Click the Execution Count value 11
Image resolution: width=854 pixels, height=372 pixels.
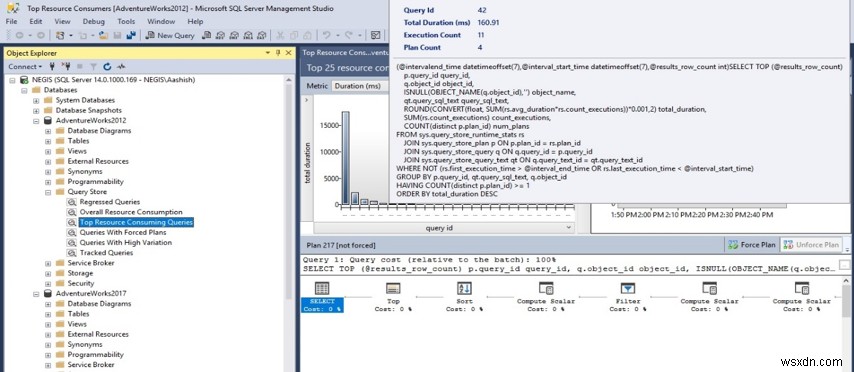point(481,35)
